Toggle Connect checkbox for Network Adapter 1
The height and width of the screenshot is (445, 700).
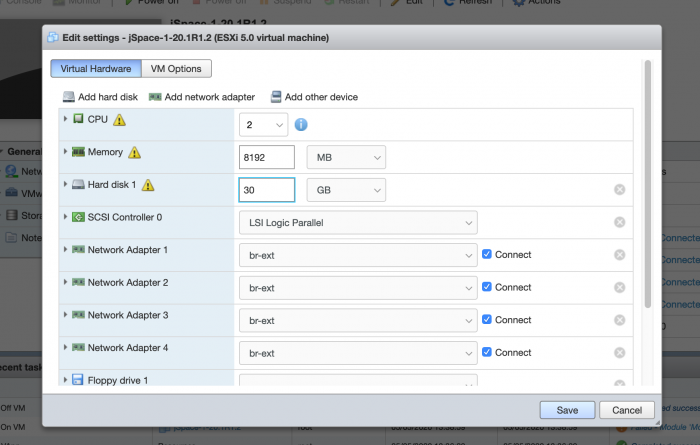[487, 254]
